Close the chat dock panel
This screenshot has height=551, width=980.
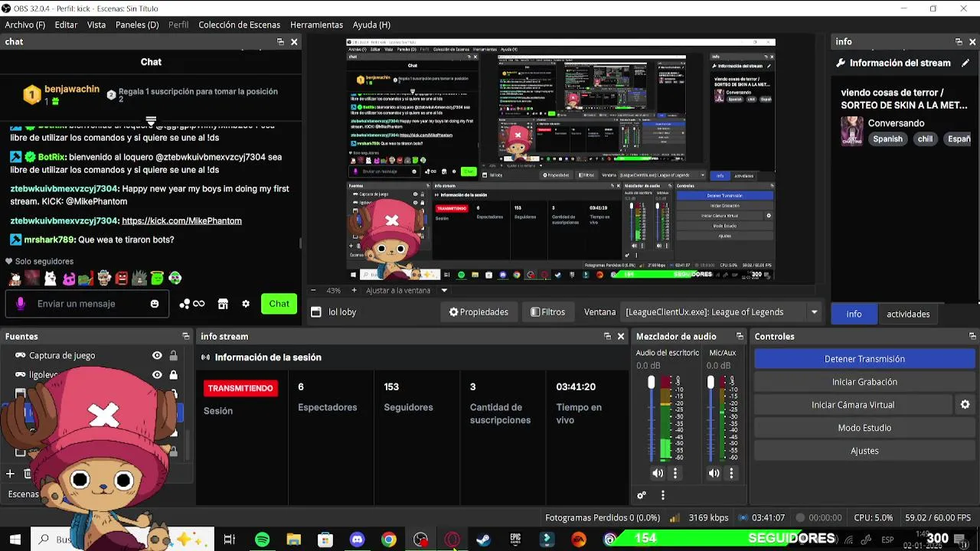294,42
